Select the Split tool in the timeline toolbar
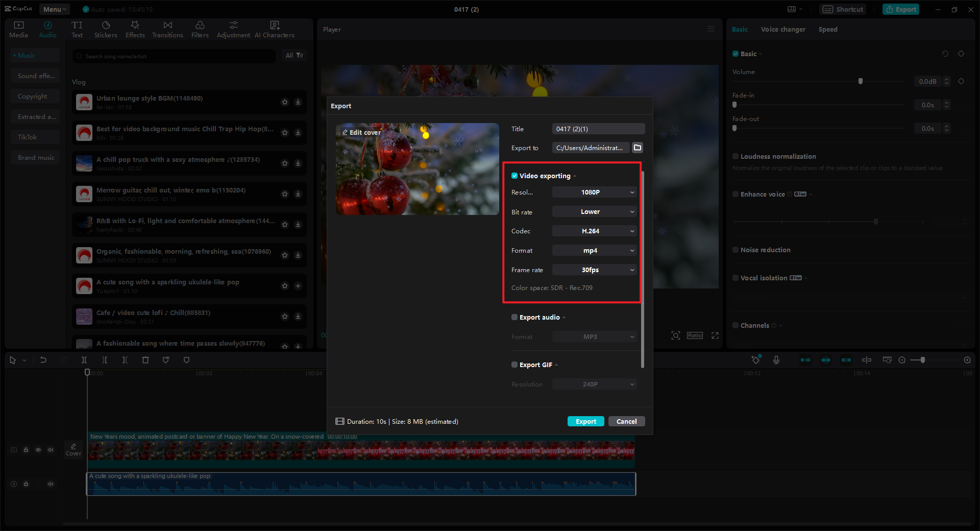Viewport: 980px width, 531px height. [x=84, y=360]
